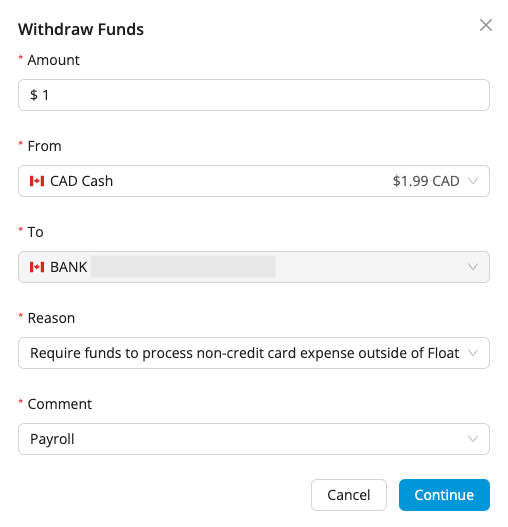Screen dimensions: 508x527
Task: Click the Cancel button
Action: coord(349,495)
